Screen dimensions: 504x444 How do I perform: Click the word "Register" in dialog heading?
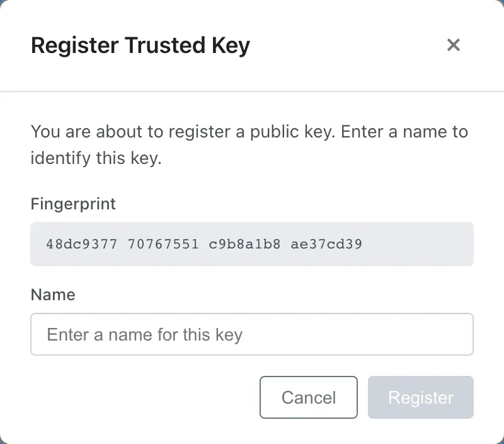pyautogui.click(x=74, y=45)
